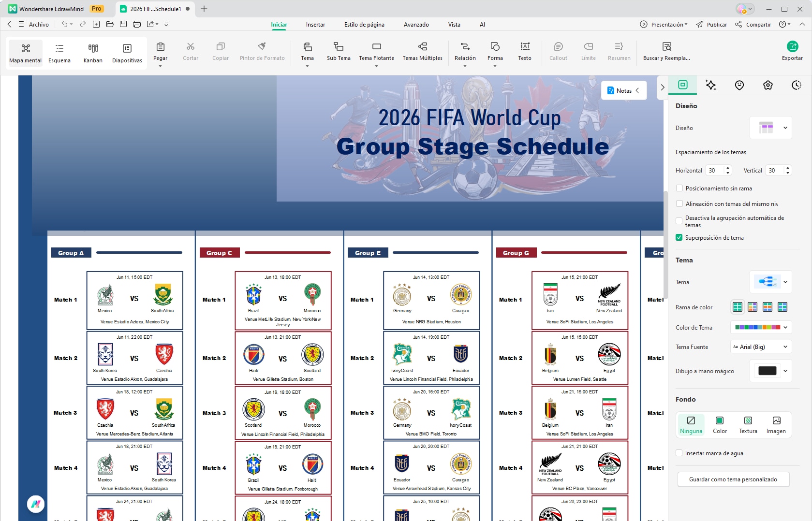Enable Insertar marca de agua

click(679, 453)
